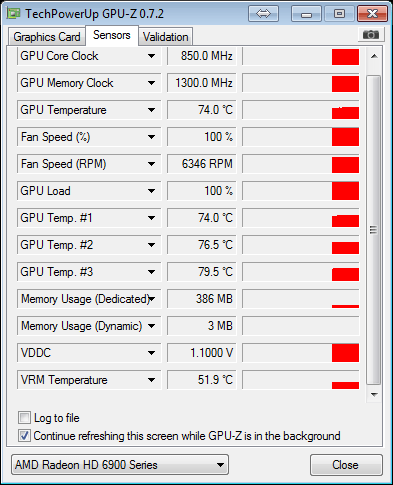This screenshot has width=393, height=485.
Task: Maximize the GPU-Z window
Action: [x=339, y=14]
